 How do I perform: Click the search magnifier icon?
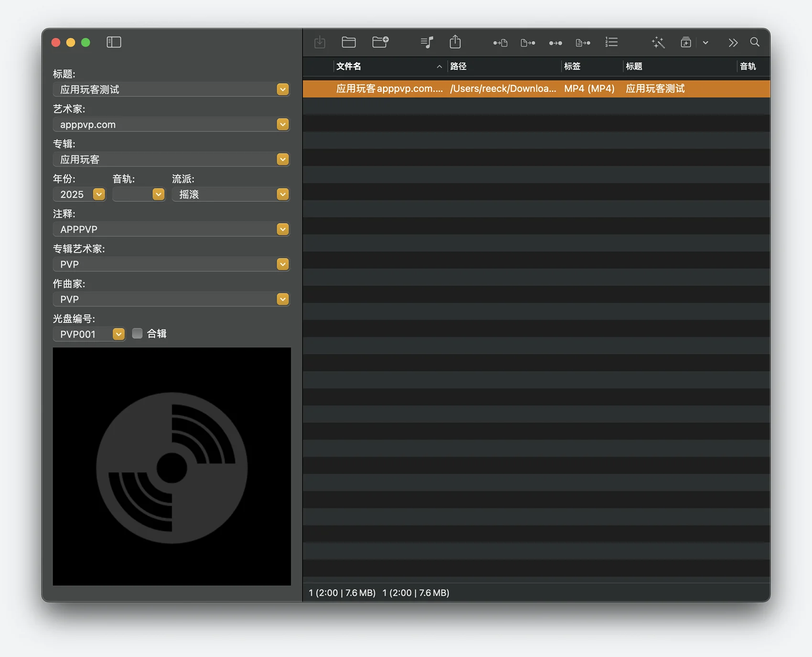[x=755, y=42]
